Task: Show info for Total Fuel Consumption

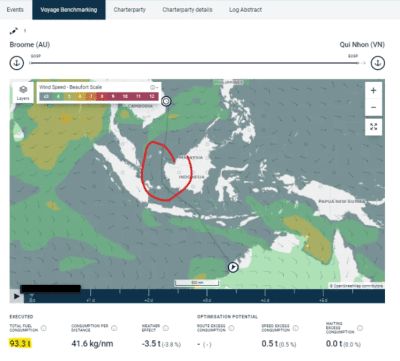Action: pos(44,328)
